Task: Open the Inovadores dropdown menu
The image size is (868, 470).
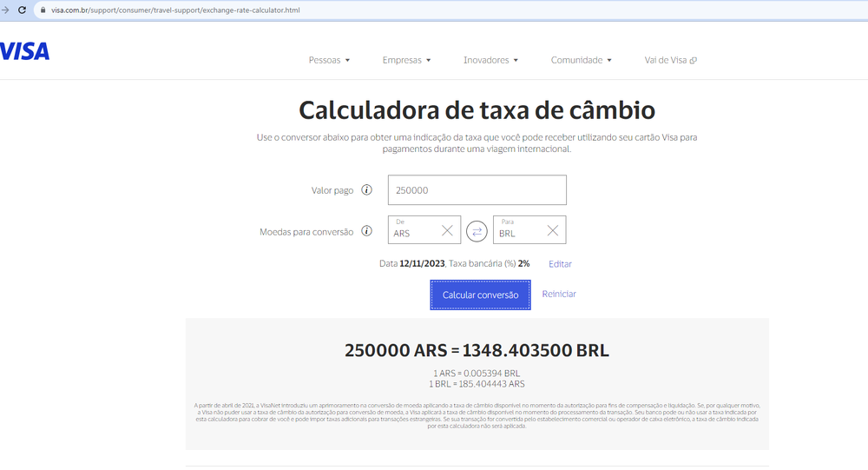Action: click(x=490, y=60)
